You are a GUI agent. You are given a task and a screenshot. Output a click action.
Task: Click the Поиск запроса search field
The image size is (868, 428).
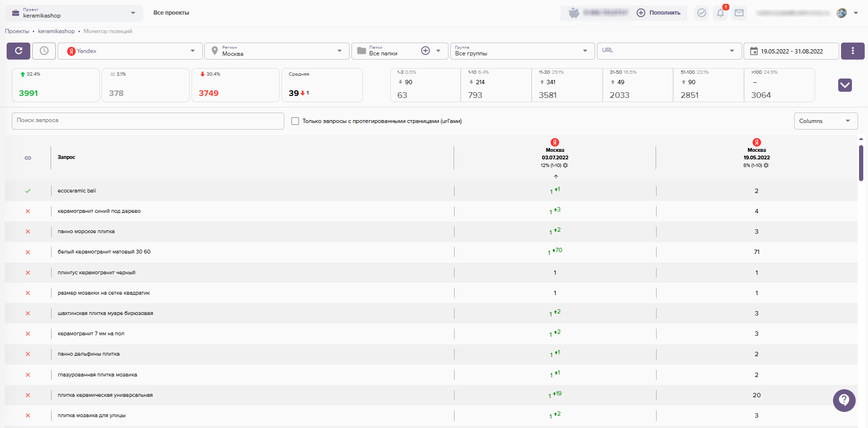(x=148, y=121)
